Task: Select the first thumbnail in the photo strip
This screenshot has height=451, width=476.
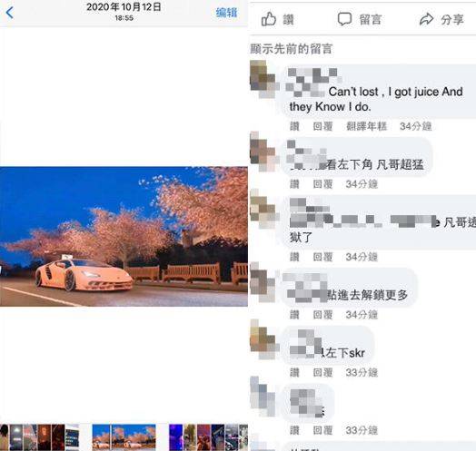Action: (x=5, y=436)
